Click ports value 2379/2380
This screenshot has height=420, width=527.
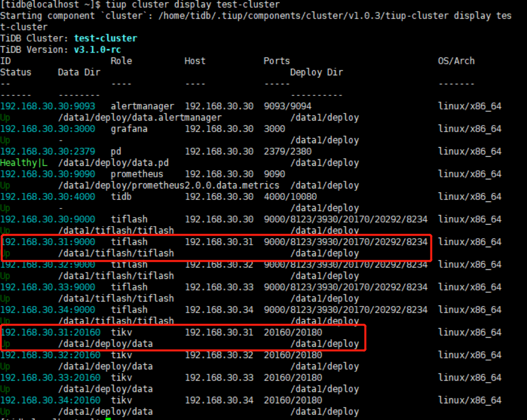288,151
